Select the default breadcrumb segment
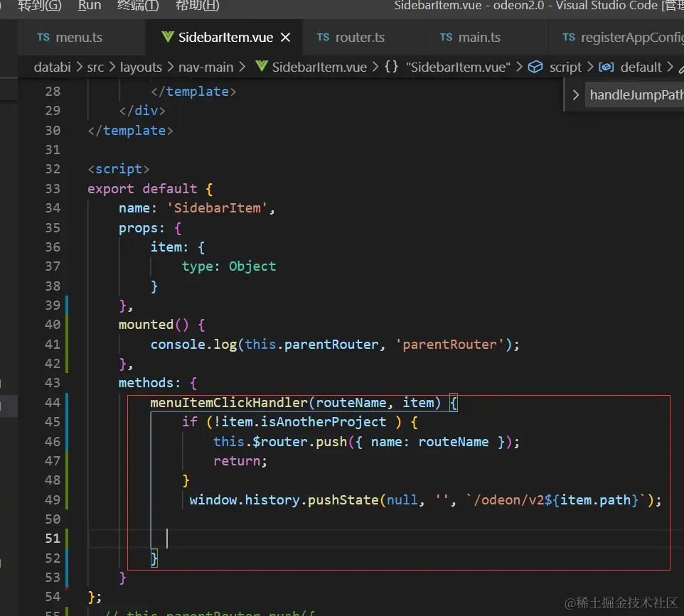 (641, 67)
